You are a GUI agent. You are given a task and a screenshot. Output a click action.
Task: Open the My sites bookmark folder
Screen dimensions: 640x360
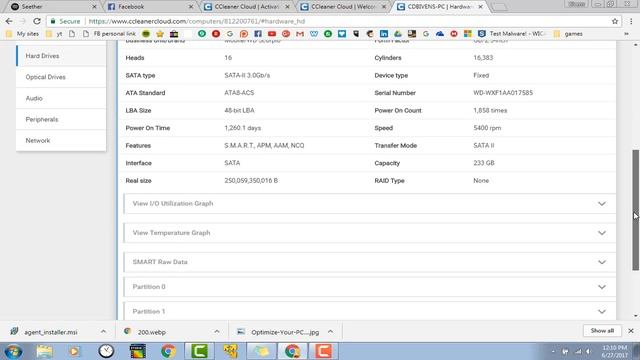22,34
